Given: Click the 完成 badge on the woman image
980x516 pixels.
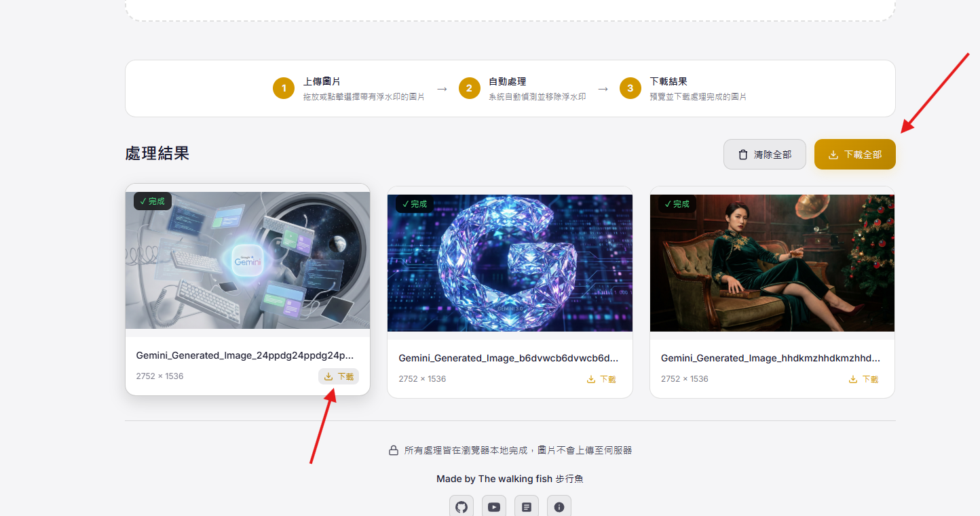Looking at the screenshot, I should coord(677,203).
